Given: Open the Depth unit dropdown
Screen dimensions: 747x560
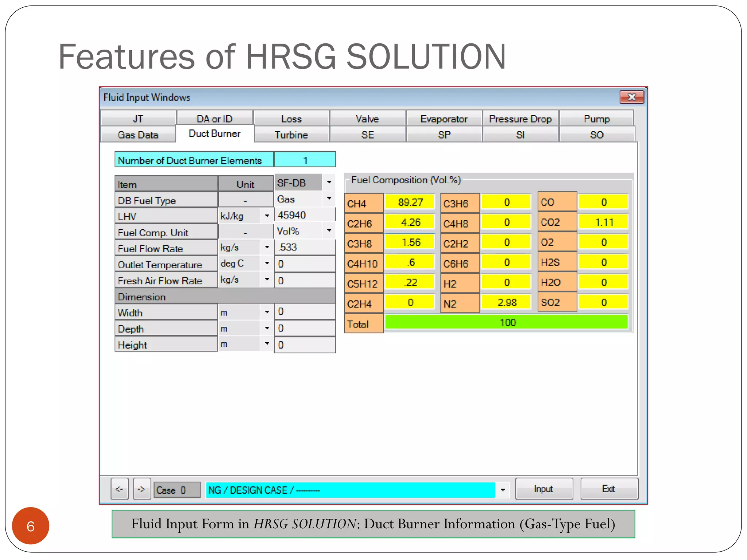Looking at the screenshot, I should pyautogui.click(x=267, y=328).
